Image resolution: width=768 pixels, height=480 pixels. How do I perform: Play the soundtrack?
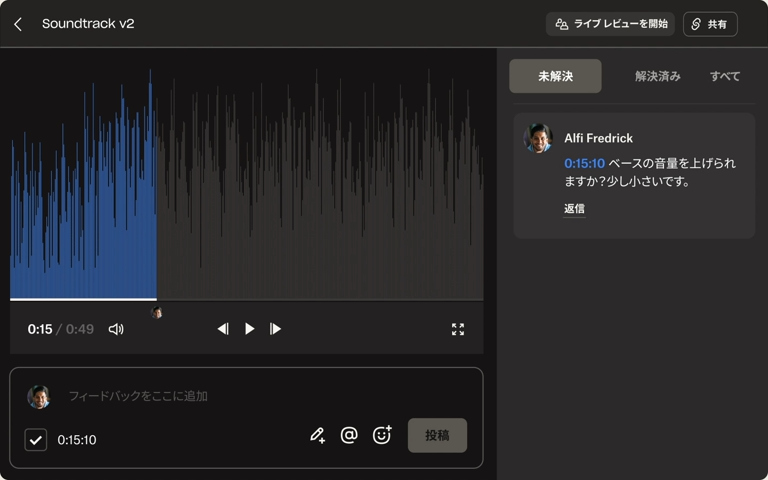point(249,329)
